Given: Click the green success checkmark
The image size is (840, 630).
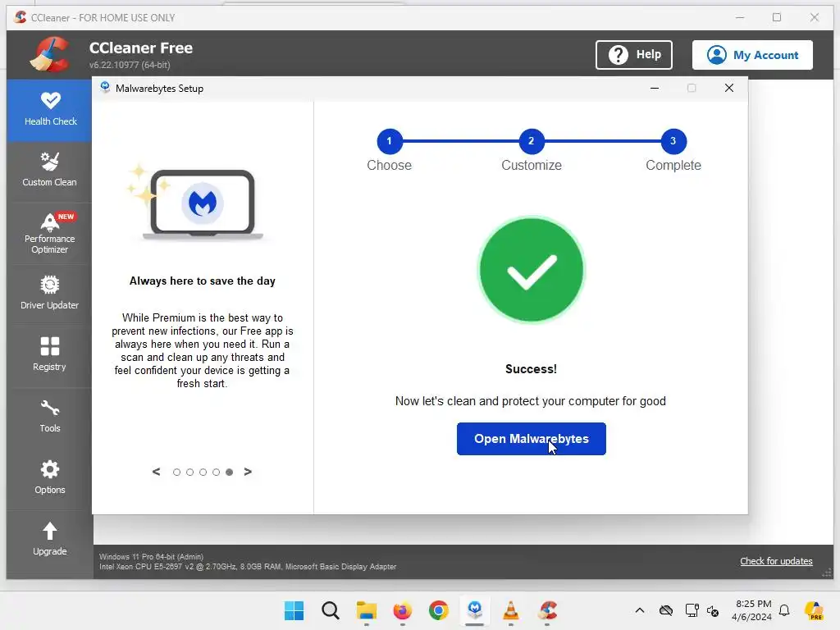Looking at the screenshot, I should coord(531,269).
